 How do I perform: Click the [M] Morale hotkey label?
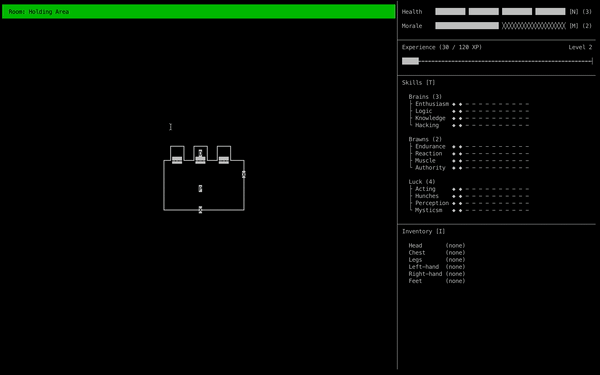574,26
